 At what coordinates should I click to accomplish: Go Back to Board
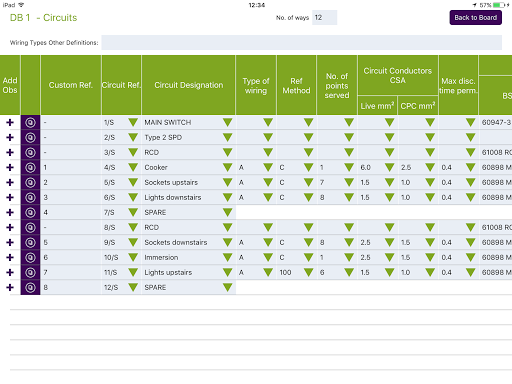pyautogui.click(x=476, y=18)
